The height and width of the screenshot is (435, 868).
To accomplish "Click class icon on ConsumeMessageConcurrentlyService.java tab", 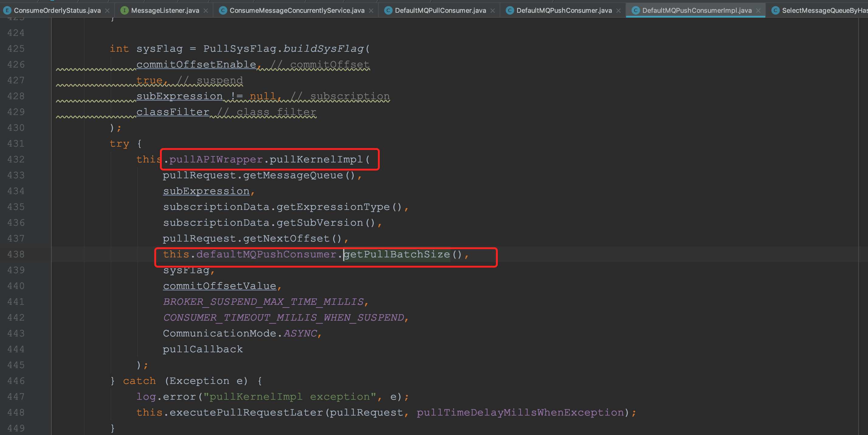I will point(222,10).
